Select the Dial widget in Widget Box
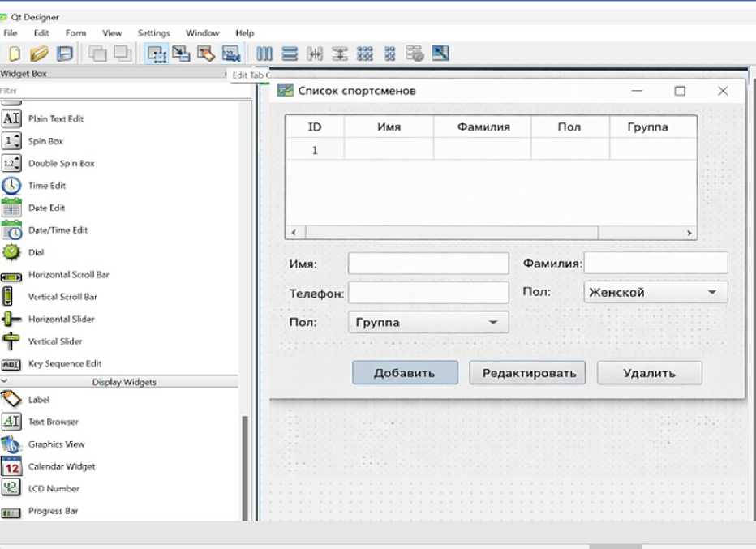This screenshot has width=756, height=549. tap(36, 252)
